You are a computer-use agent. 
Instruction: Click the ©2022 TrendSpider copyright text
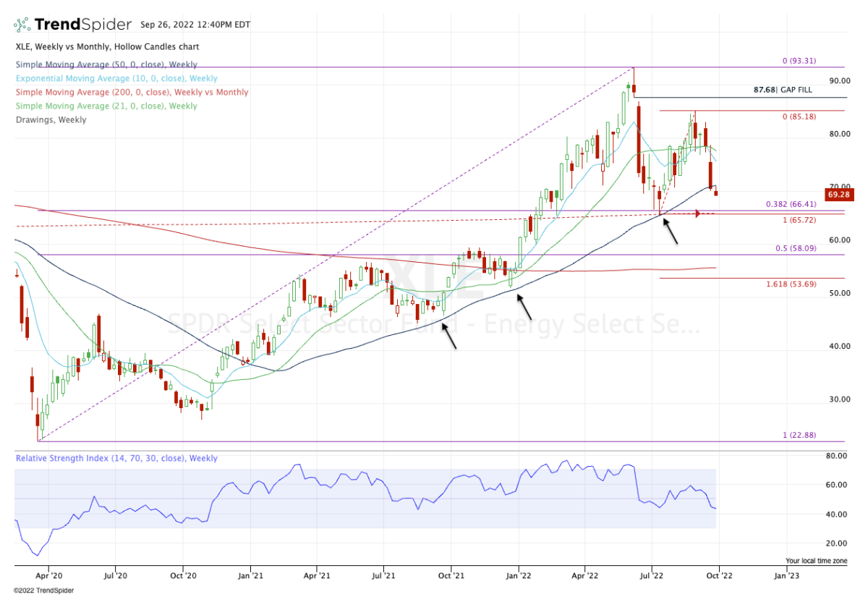pyautogui.click(x=43, y=590)
